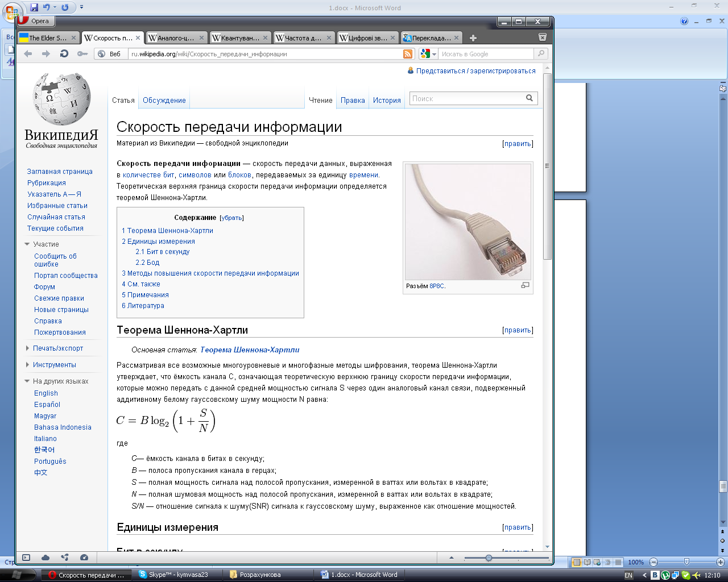Switch to 'The Elder S...' tab
The image size is (728, 582).
click(48, 38)
